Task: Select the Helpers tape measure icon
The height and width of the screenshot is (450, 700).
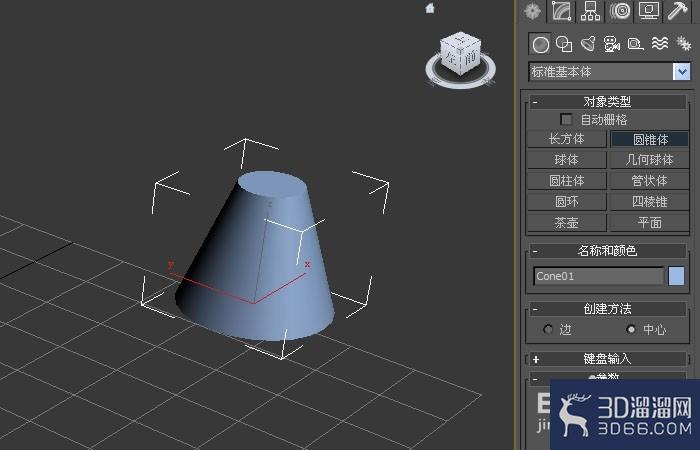Action: click(635, 44)
